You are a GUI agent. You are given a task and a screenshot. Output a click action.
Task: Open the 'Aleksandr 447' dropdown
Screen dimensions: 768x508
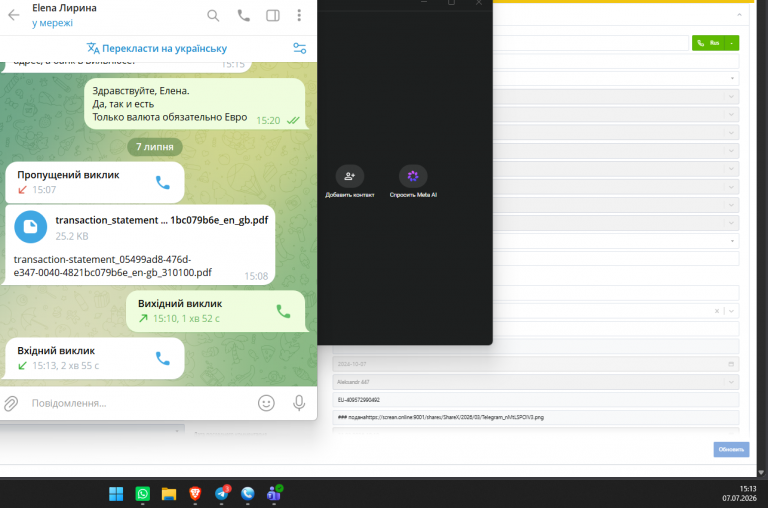click(535, 382)
